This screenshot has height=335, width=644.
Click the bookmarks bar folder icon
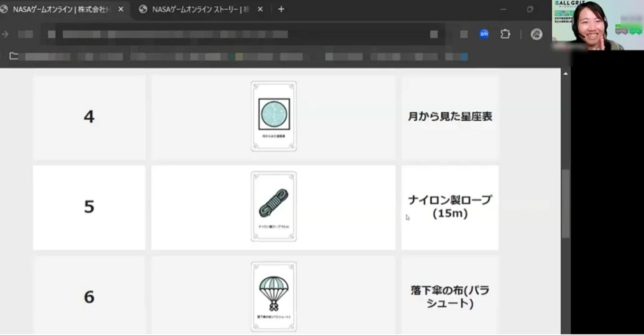[x=14, y=56]
